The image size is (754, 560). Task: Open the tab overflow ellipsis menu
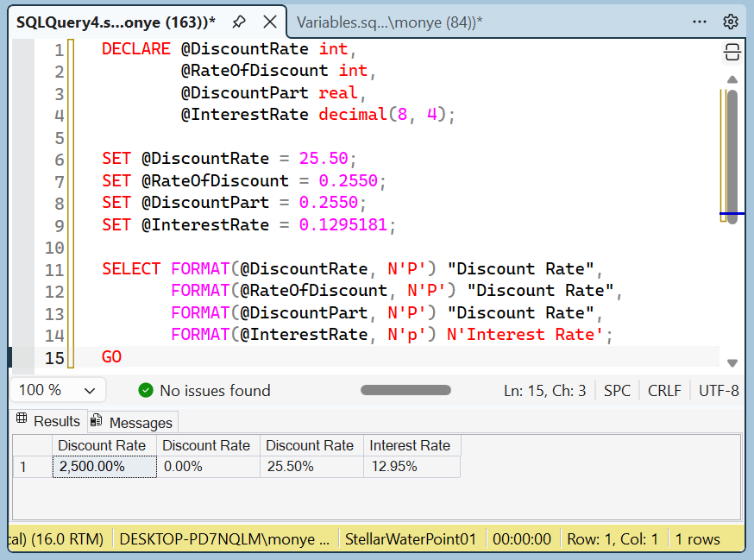click(x=699, y=22)
